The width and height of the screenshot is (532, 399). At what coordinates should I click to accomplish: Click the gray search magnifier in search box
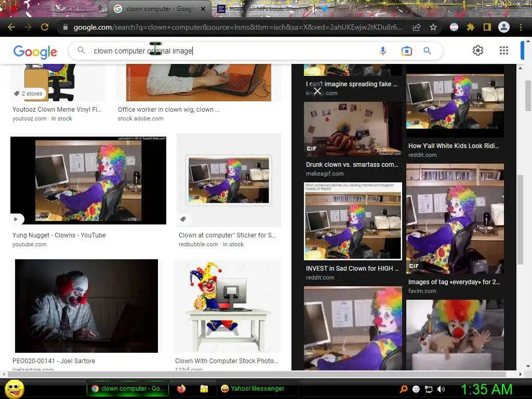81,50
